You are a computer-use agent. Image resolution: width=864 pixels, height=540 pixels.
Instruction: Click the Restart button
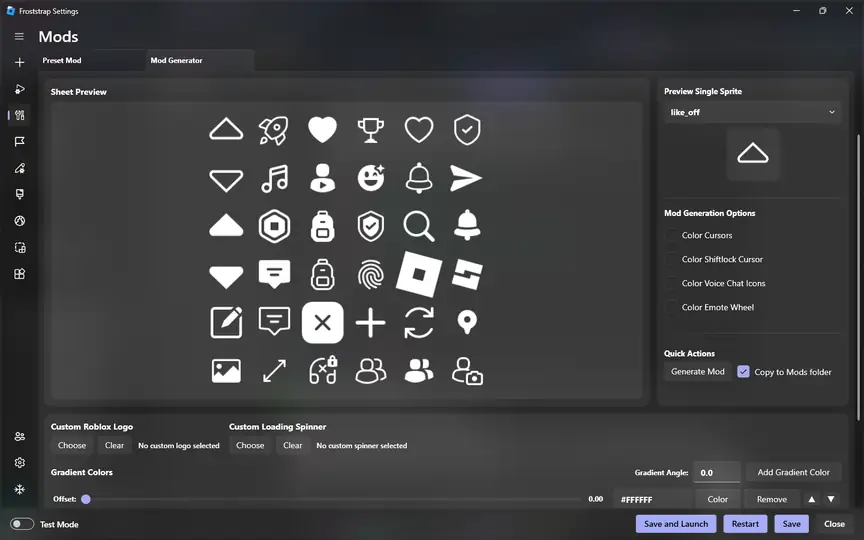coord(745,524)
